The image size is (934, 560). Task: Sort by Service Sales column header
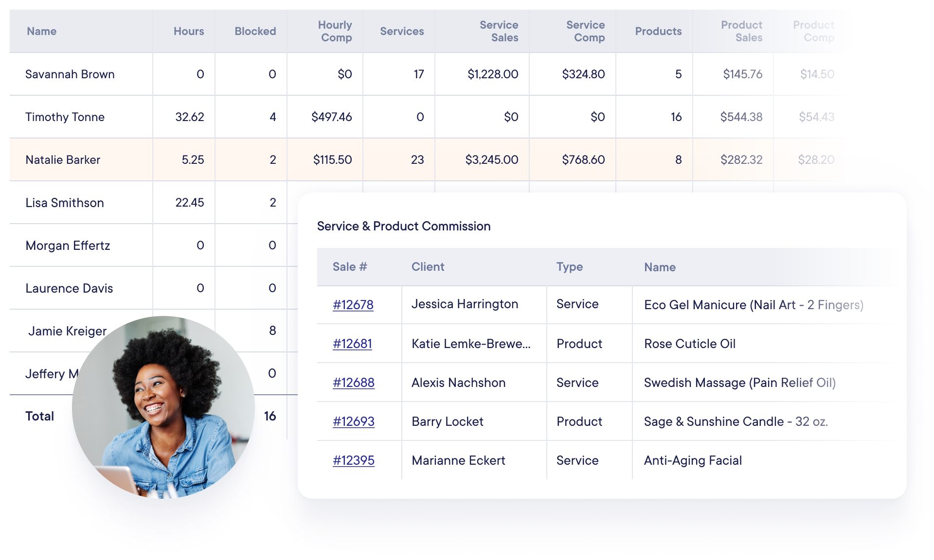(x=499, y=31)
